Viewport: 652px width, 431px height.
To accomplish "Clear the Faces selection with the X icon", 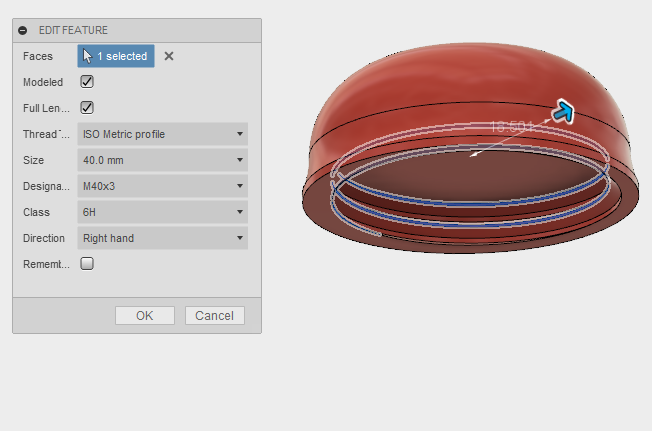I will click(169, 56).
